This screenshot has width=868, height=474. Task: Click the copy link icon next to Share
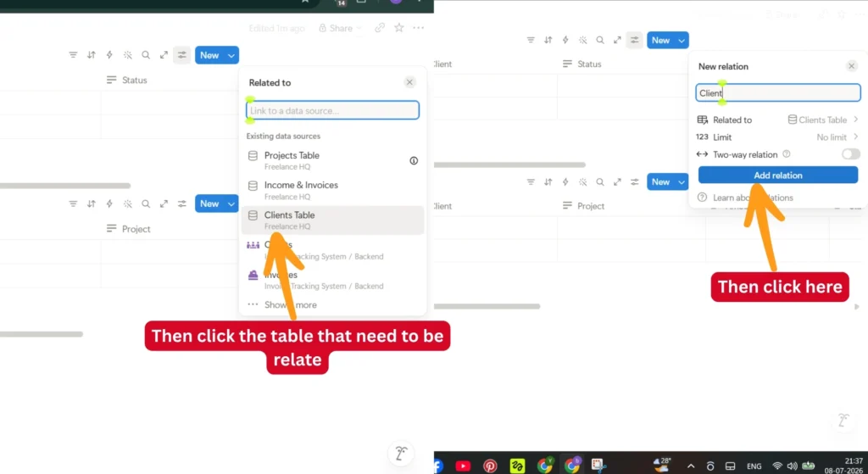(380, 28)
